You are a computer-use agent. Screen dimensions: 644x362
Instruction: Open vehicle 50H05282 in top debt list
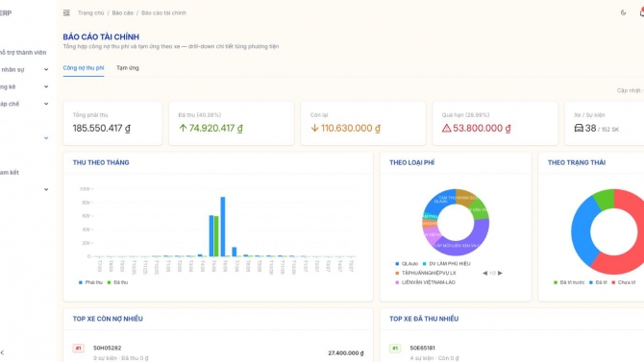[108, 348]
